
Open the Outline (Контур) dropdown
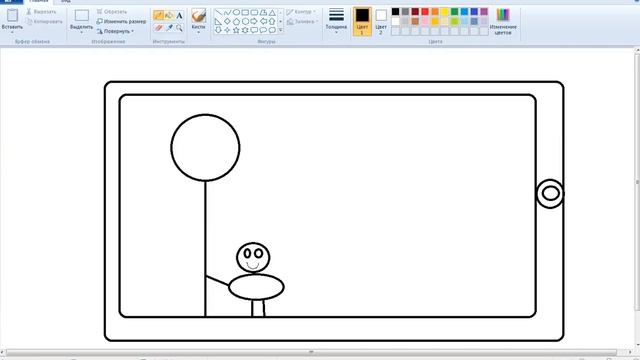pos(301,12)
